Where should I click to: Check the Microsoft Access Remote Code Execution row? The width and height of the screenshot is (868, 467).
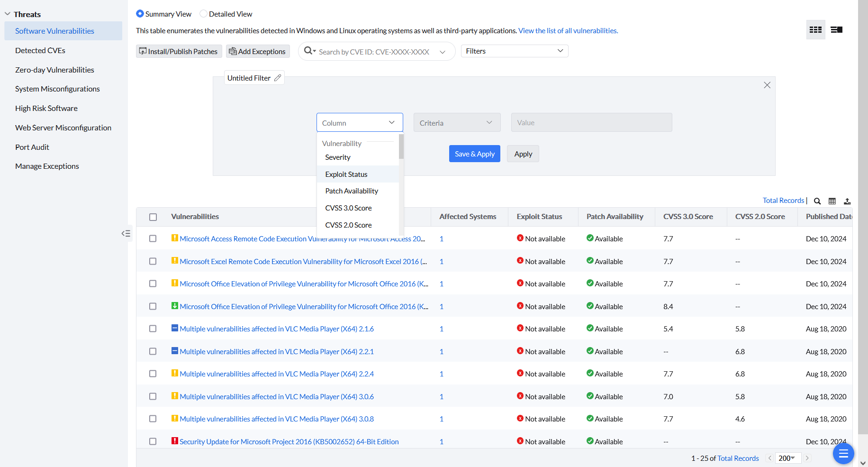[x=153, y=238]
